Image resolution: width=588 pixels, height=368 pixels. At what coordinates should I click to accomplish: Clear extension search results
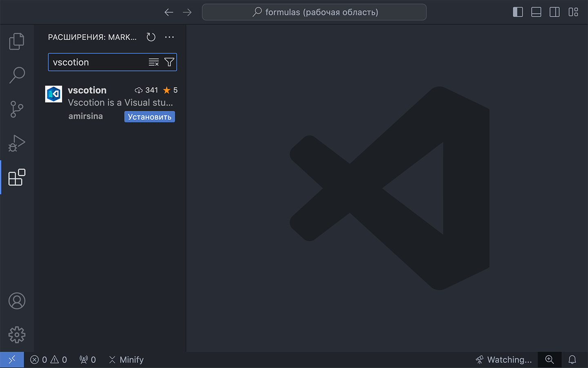[x=154, y=62]
